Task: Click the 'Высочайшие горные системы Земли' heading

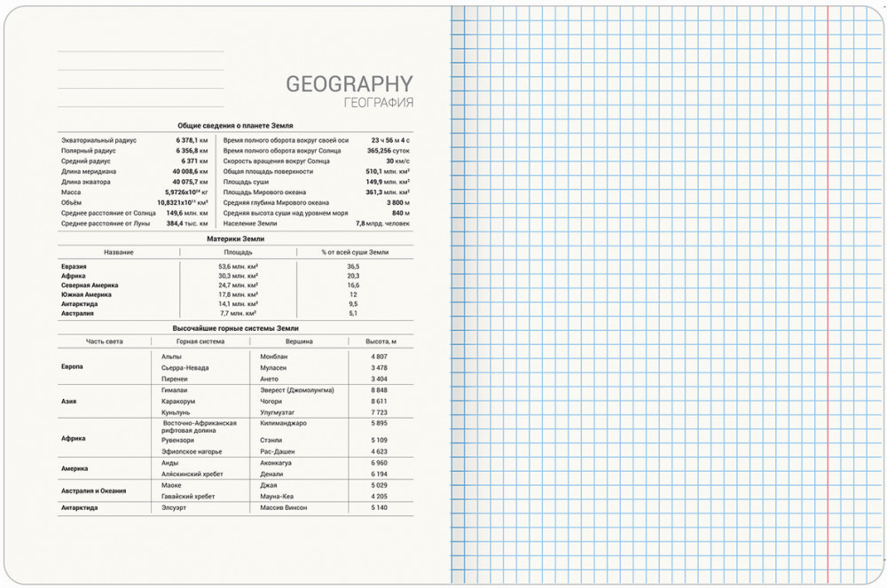Action: pos(235,328)
